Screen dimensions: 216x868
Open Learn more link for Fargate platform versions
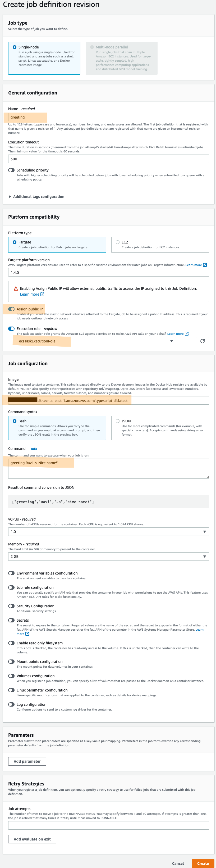point(196,265)
